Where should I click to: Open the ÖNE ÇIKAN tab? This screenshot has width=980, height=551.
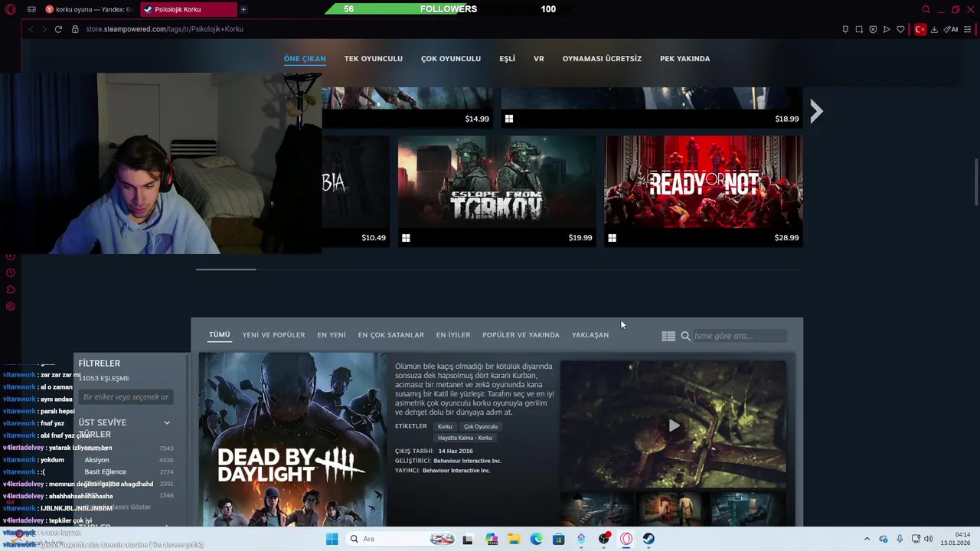click(x=305, y=58)
